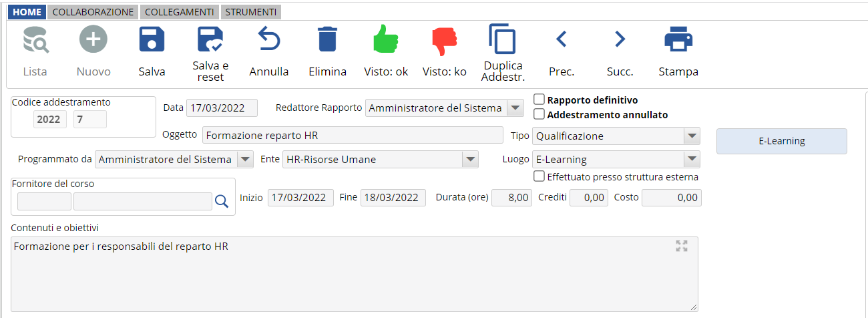Open the Redattore Rapporto dropdown
The height and width of the screenshot is (318, 868).
[515, 108]
